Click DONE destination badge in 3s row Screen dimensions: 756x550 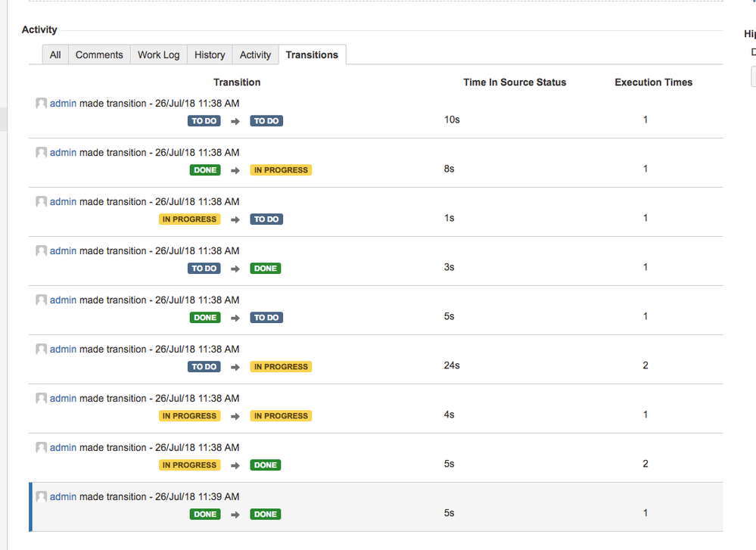265,269
